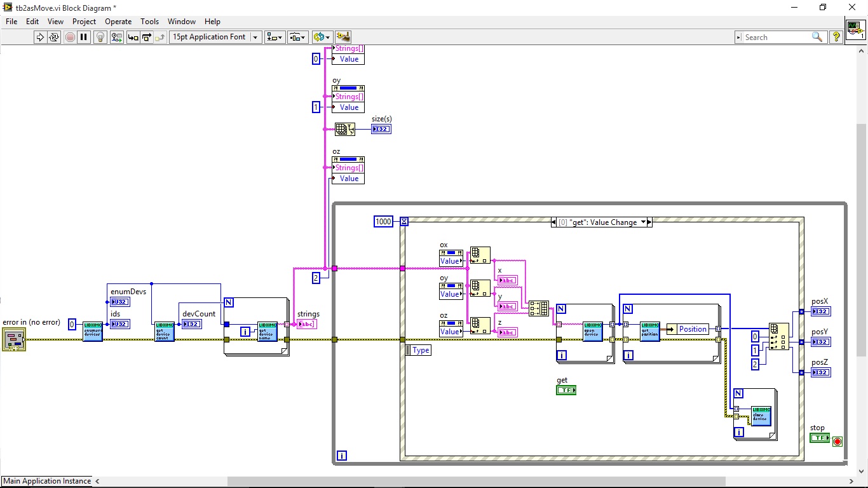Click the Position unbundle by name element

pyautogui.click(x=687, y=329)
